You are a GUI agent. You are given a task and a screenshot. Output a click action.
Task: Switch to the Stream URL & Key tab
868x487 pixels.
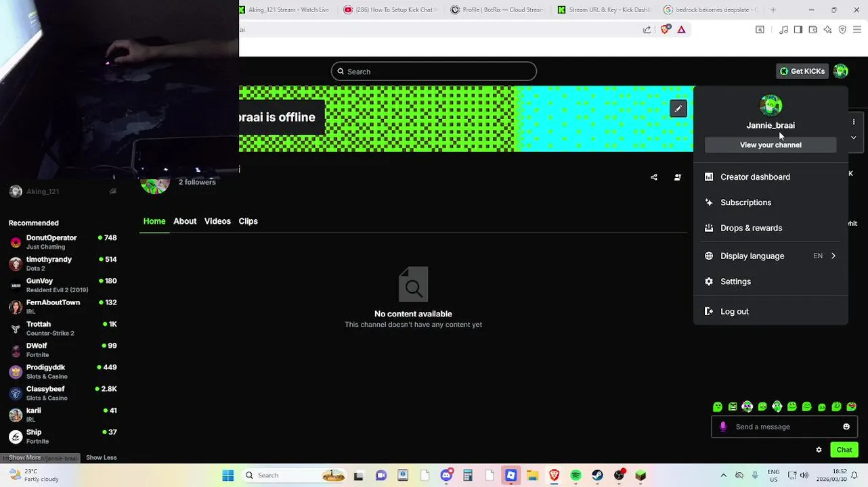(x=604, y=10)
